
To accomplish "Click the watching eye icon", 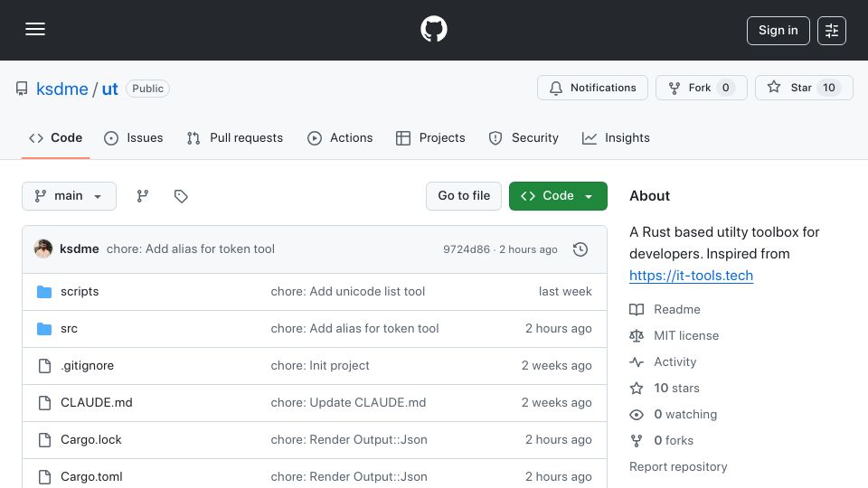I will [637, 415].
